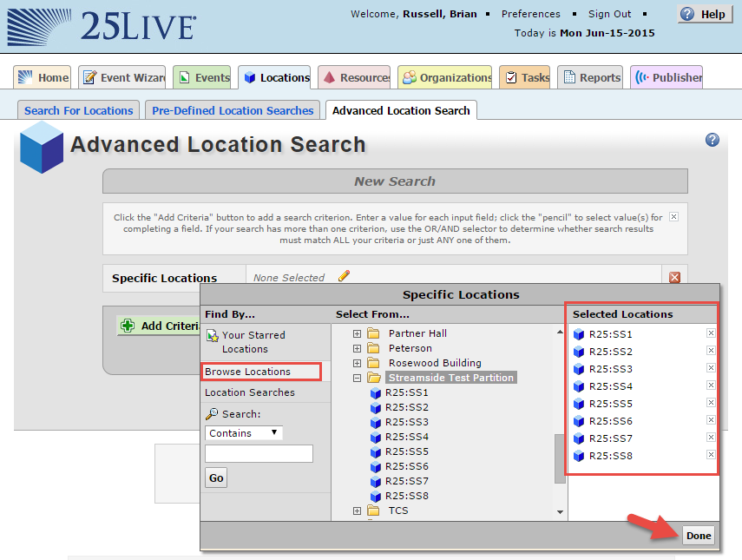The width and height of the screenshot is (742, 560).
Task: Click the scrollbar thumb in Select From list
Action: (560, 458)
